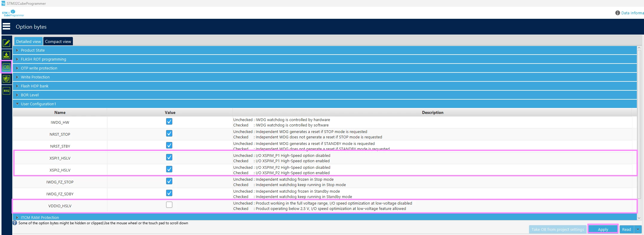This screenshot has height=235, width=644.
Task: Select the IWDG_FZ_SDBY name cell
Action: tap(60, 194)
